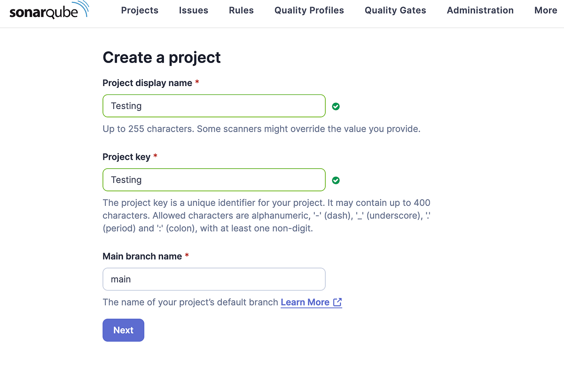Viewport: 564px width, 392px height.
Task: Focus the Project display name field
Action: 214,106
